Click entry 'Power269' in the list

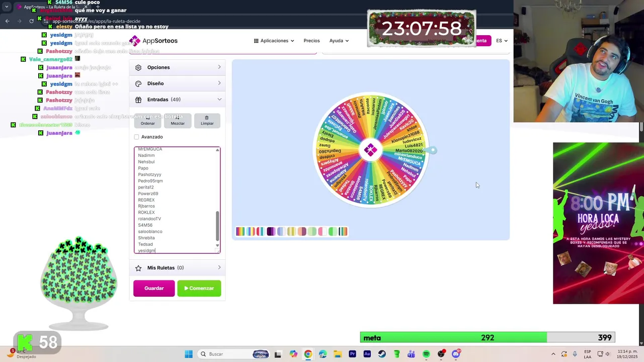coord(148,194)
